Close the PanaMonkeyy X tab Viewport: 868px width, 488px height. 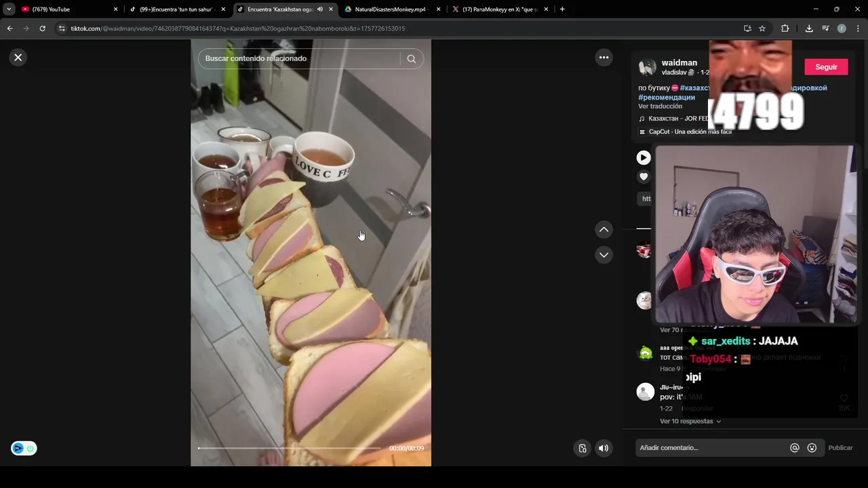pyautogui.click(x=546, y=9)
